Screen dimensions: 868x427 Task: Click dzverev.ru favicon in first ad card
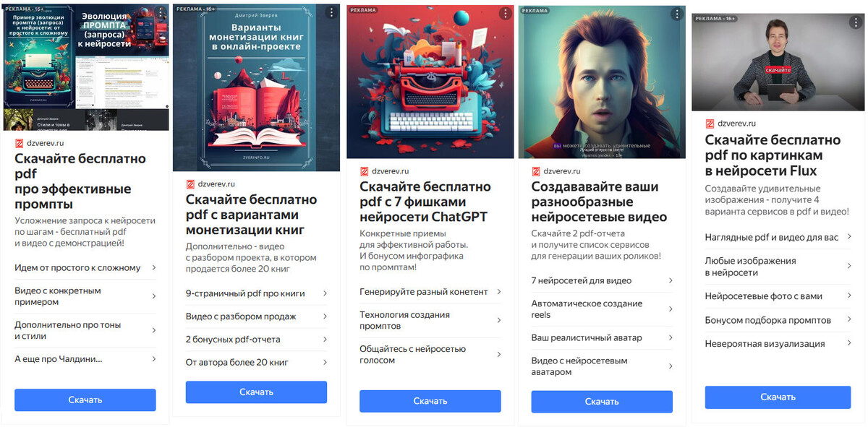click(20, 143)
